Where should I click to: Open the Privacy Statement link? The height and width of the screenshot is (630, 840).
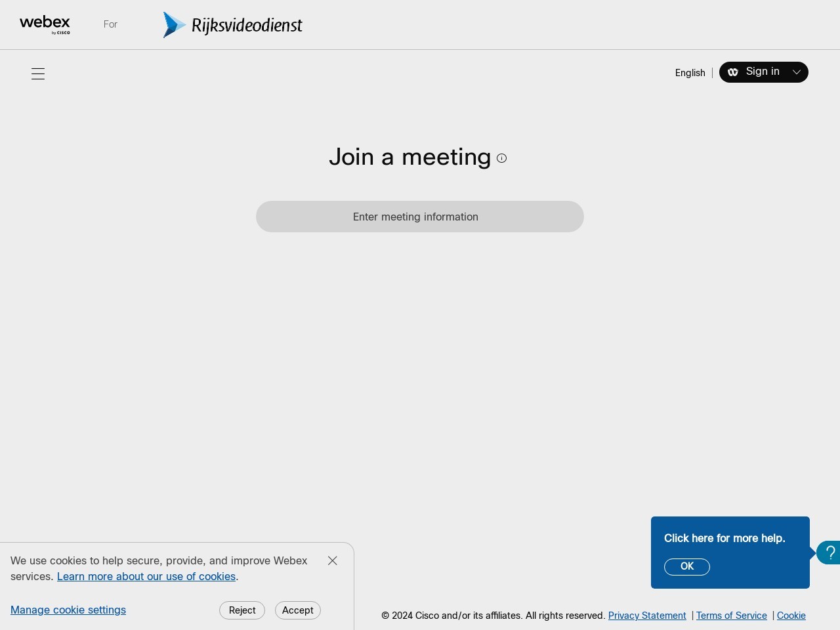coord(647,616)
